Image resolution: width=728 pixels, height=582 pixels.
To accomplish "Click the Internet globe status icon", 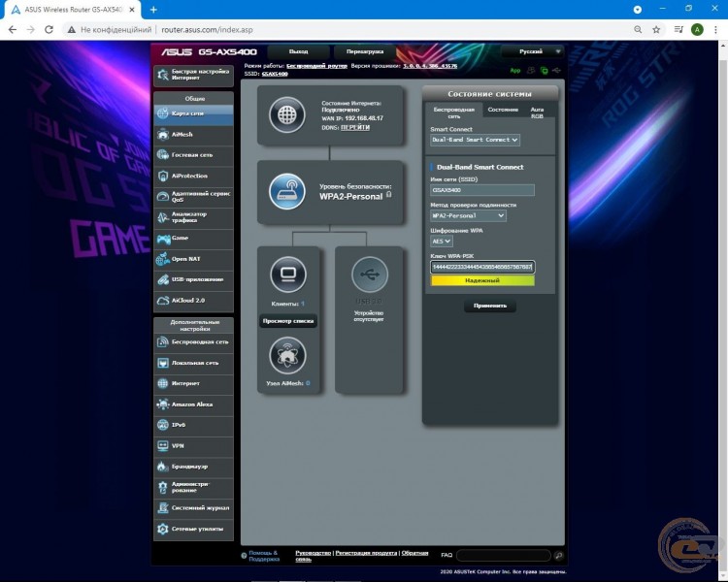I will click(287, 114).
